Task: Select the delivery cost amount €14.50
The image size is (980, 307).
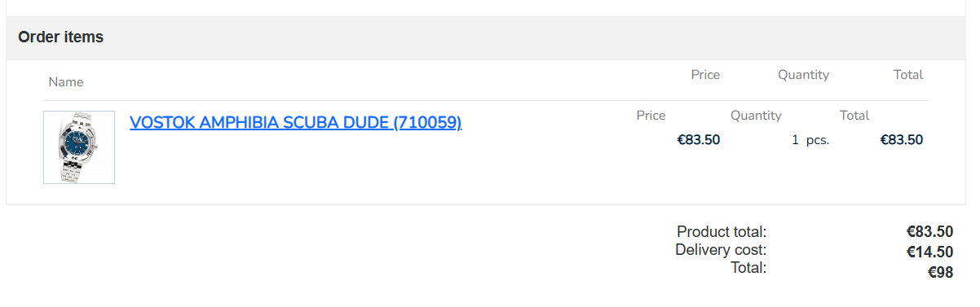Action: (929, 252)
